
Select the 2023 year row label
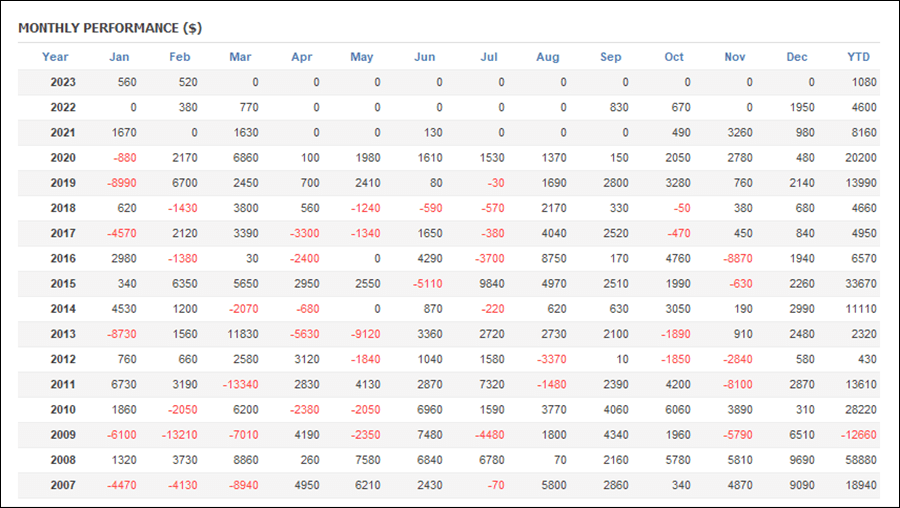coord(63,82)
